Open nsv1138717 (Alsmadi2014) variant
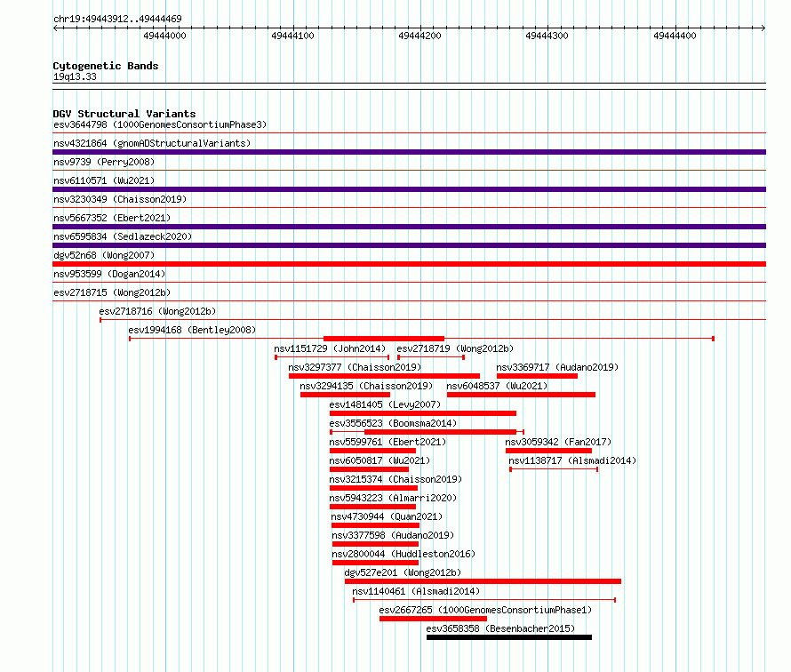This screenshot has width=791, height=672. point(572,460)
